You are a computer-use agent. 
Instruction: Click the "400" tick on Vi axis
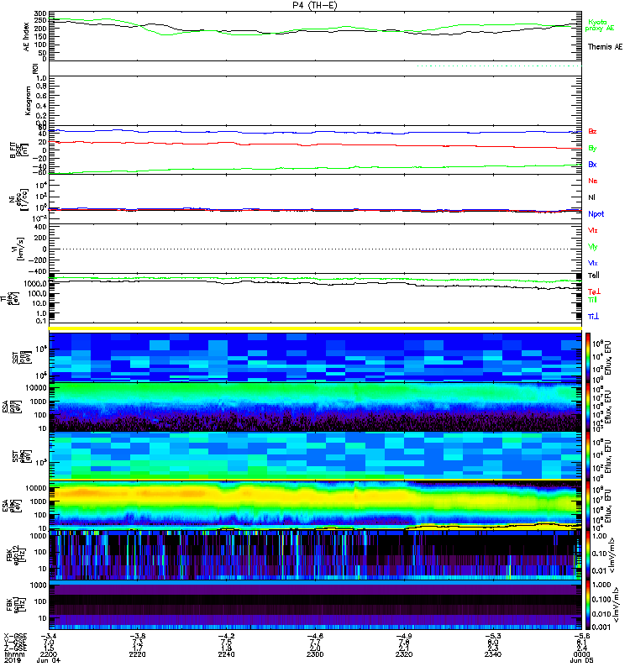40,227
